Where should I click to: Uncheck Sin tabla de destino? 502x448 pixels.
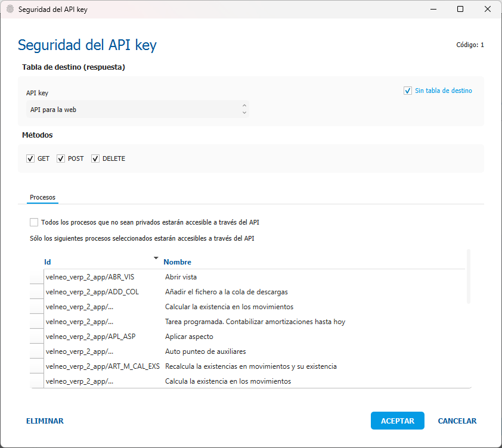pos(408,91)
